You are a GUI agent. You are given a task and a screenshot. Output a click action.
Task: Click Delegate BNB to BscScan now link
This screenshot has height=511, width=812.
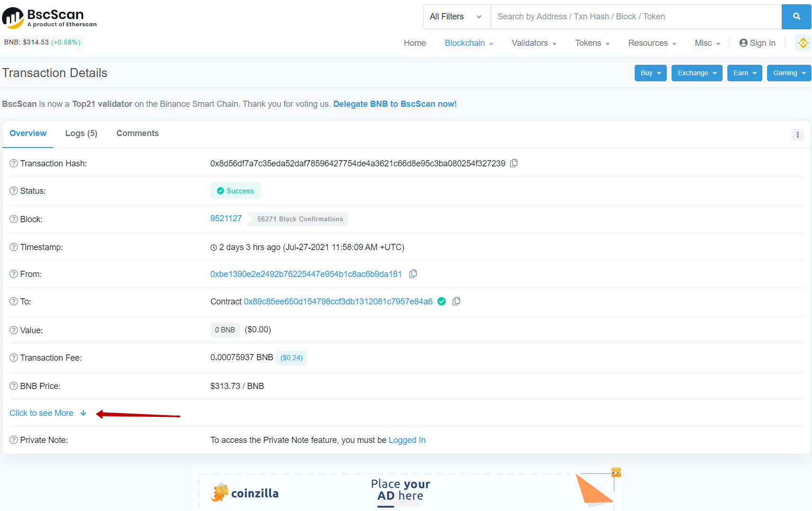click(x=394, y=104)
